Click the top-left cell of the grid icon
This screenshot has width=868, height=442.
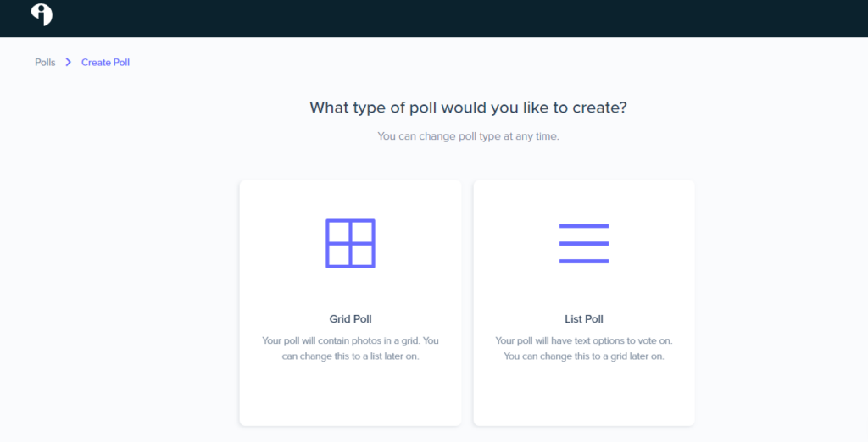pyautogui.click(x=339, y=232)
